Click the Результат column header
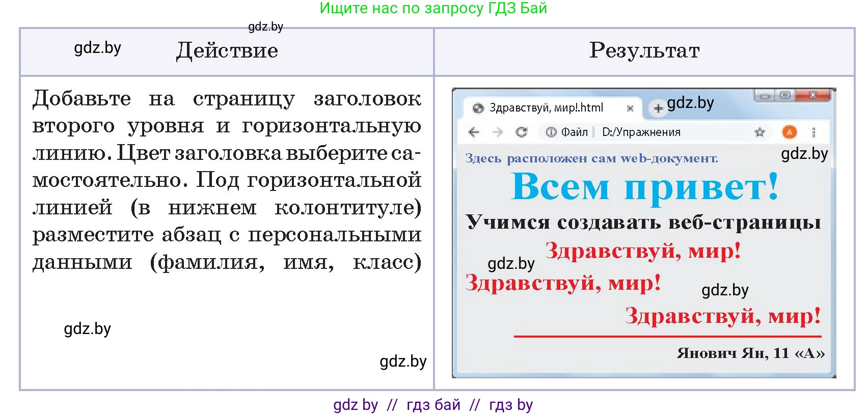This screenshot has height=415, width=868. (x=645, y=50)
